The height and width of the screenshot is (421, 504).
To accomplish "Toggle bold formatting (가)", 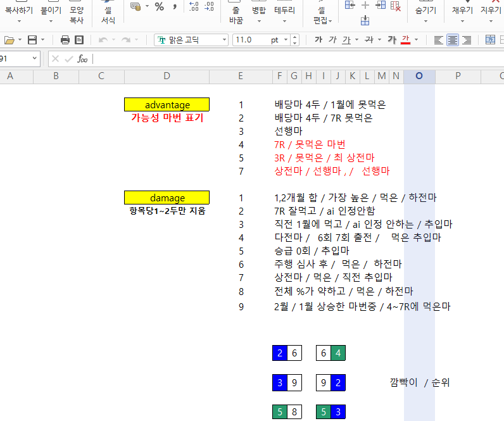I will (x=318, y=40).
